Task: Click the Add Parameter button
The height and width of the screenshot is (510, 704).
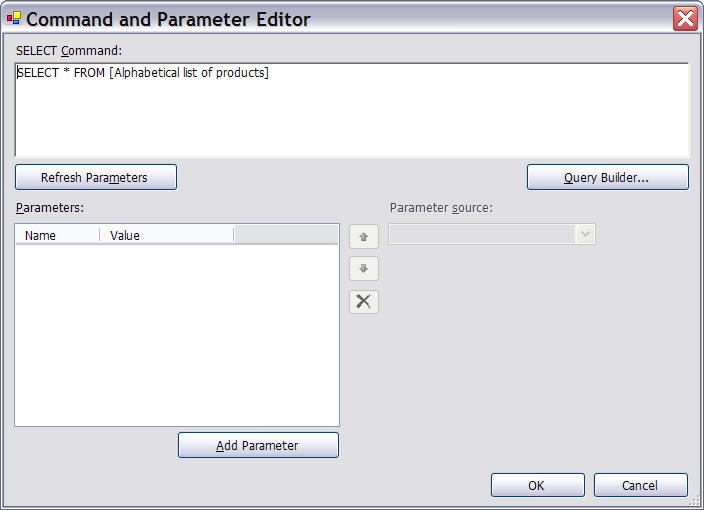Action: [x=258, y=445]
